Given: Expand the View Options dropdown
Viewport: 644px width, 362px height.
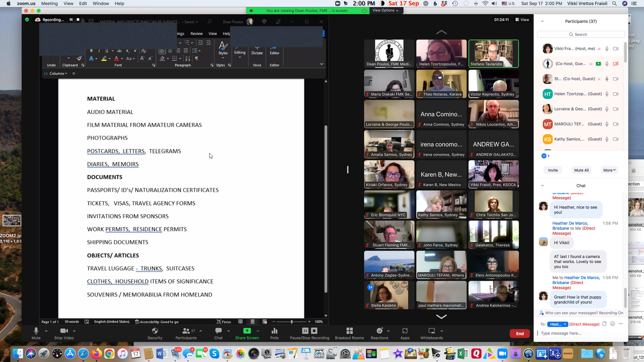Looking at the screenshot, I should (385, 10).
